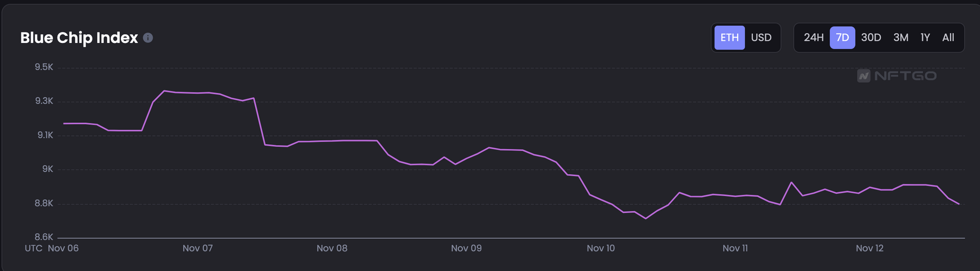Click the Nov 12 x-axis label
The height and width of the screenshot is (271, 980).
pyautogui.click(x=870, y=249)
